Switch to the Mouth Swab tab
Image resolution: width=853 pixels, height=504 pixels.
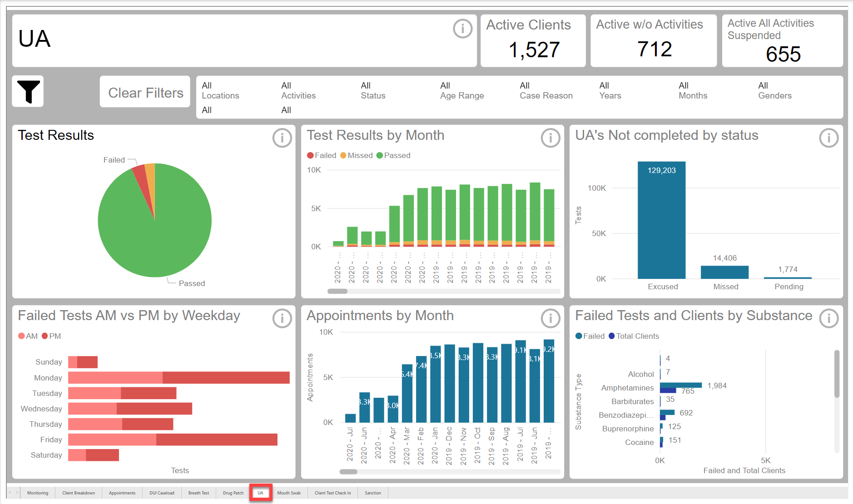[289, 493]
